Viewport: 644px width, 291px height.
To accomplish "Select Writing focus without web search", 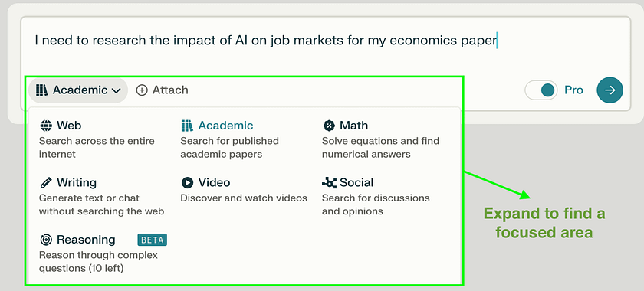I will 102,197.
